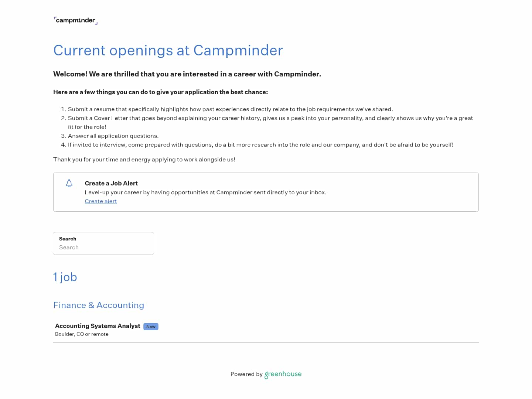
Task: Open the Accounting Systems Analyst job posting
Action: pos(98,326)
